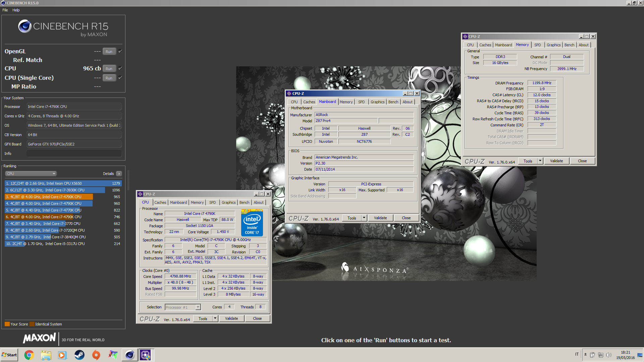Select the orange i7-4790K 965 ranking bar
The width and height of the screenshot is (644, 362).
49,197
